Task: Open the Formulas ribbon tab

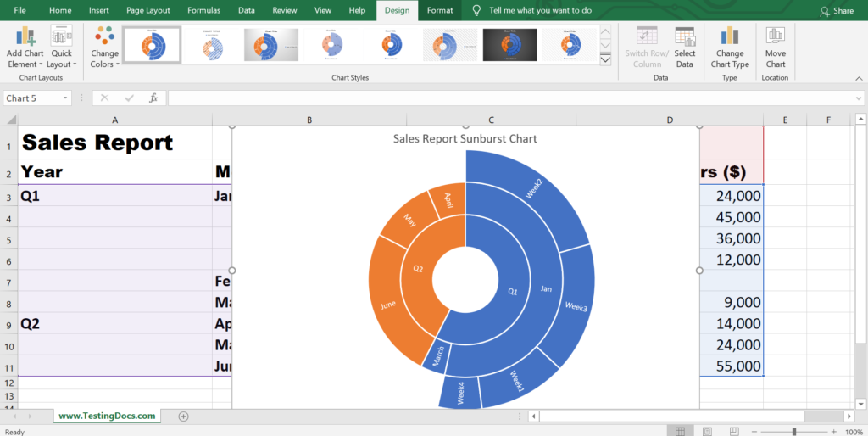Action: tap(203, 10)
